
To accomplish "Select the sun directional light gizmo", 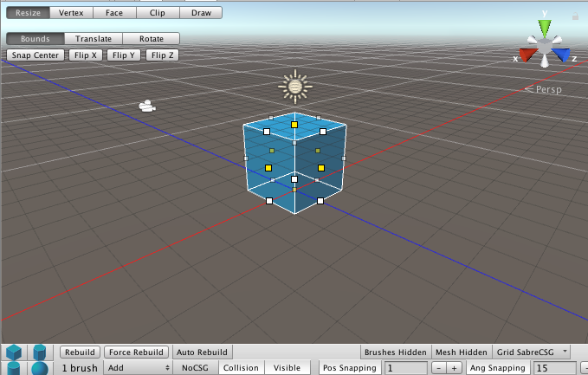I will tap(295, 87).
